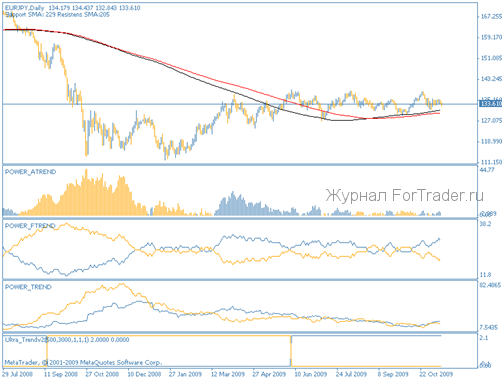Click the 10 Dec 2008 date label
502x379 pixels.
[144, 374]
